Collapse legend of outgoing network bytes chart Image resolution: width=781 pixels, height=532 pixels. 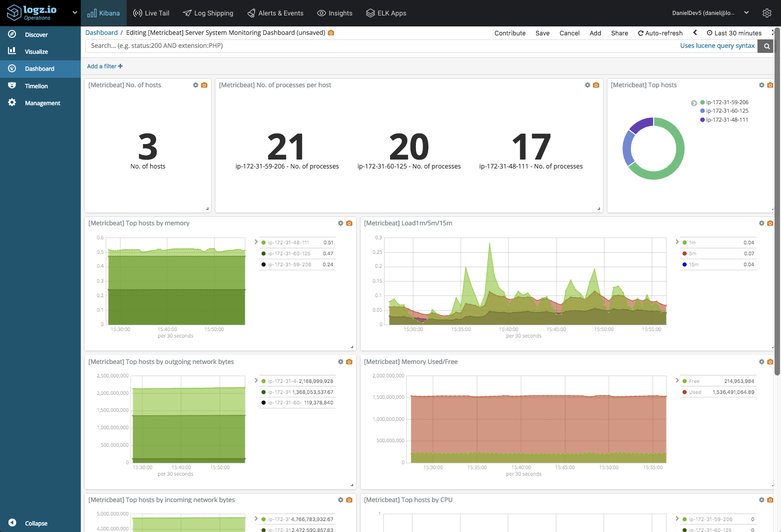(x=256, y=380)
